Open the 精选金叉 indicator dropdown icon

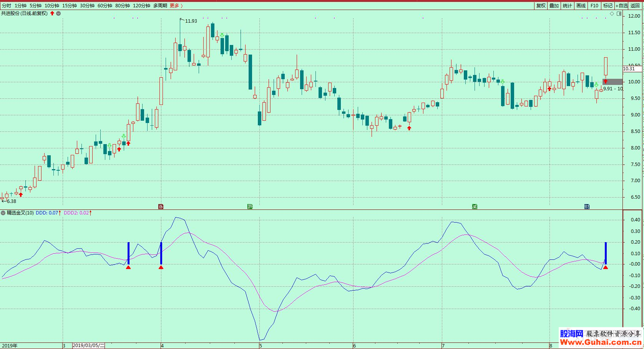click(3, 213)
